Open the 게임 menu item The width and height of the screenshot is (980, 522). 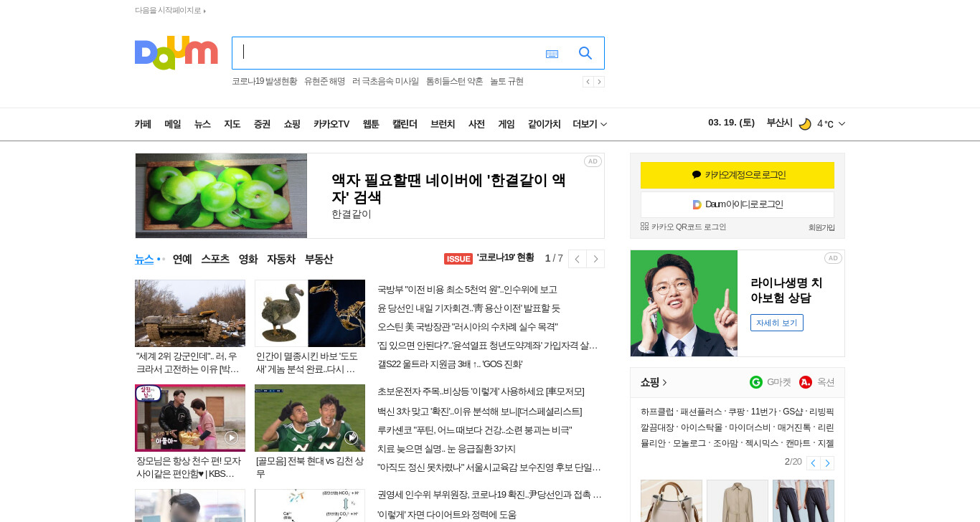(x=507, y=124)
